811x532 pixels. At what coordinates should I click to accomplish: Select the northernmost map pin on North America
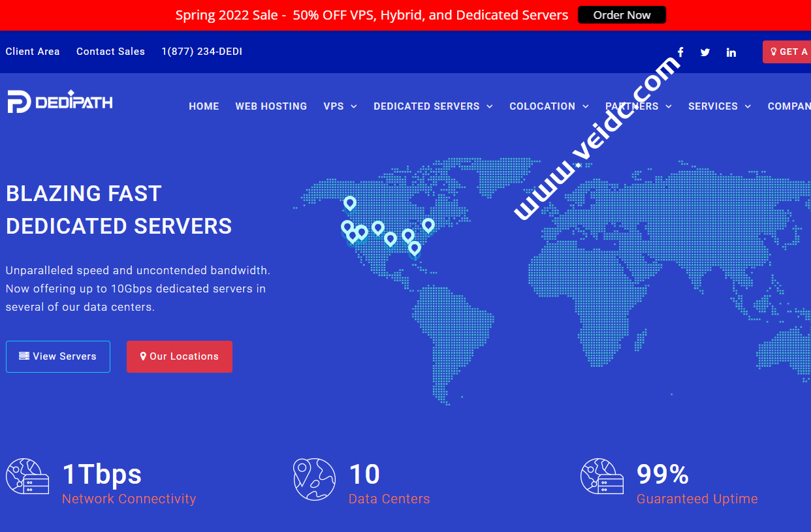point(350,203)
